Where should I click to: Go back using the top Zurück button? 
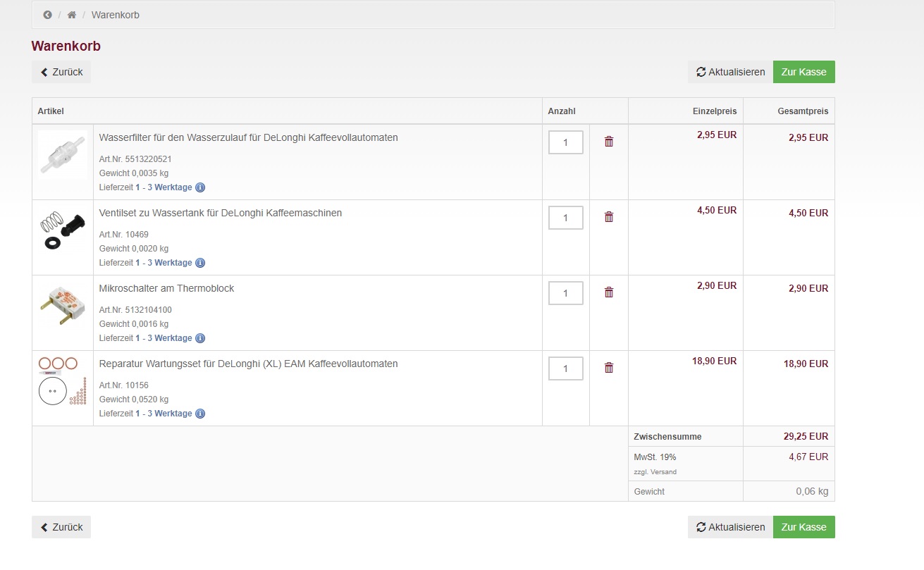point(61,72)
